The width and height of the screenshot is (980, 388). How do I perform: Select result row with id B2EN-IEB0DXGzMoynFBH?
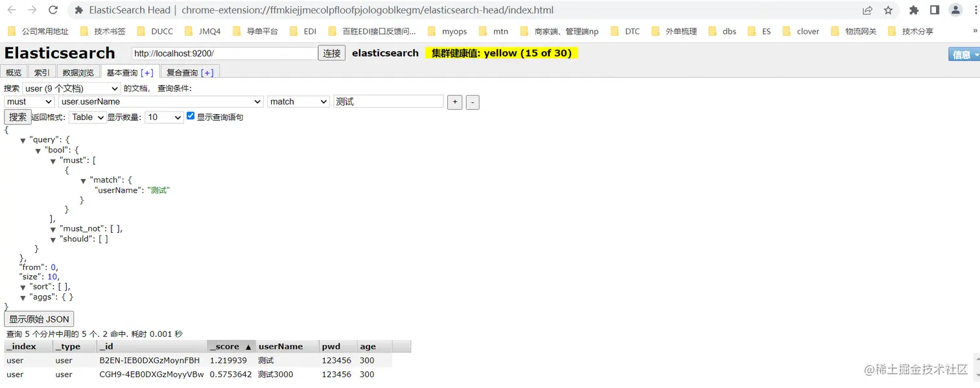198,360
